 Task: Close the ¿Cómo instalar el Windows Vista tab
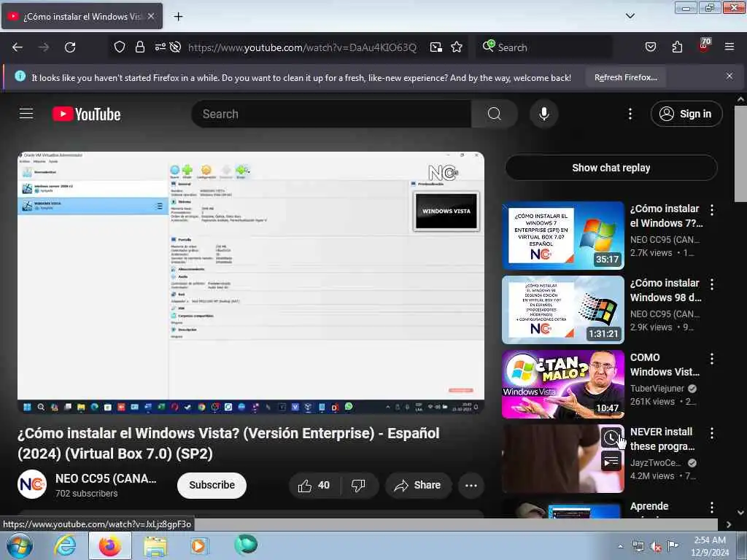tap(151, 16)
